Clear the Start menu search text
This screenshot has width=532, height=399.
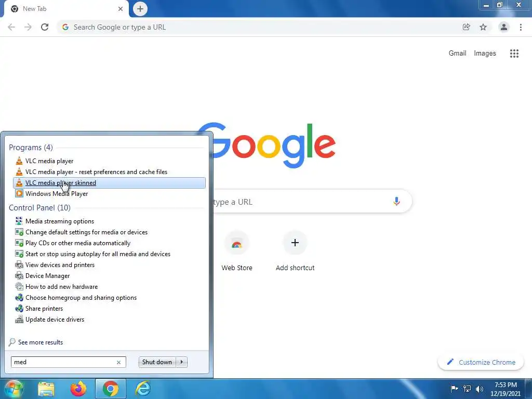pos(119,362)
